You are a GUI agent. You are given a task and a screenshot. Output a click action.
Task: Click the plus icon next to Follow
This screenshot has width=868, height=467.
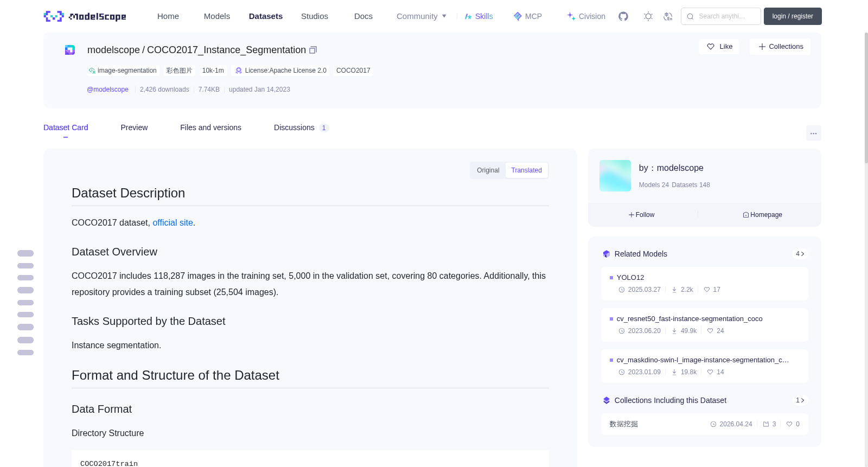coord(631,215)
